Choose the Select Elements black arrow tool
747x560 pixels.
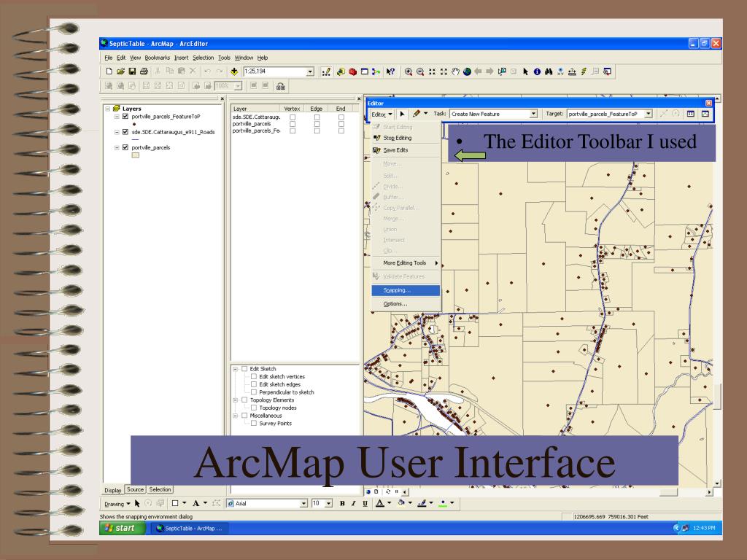coord(525,71)
